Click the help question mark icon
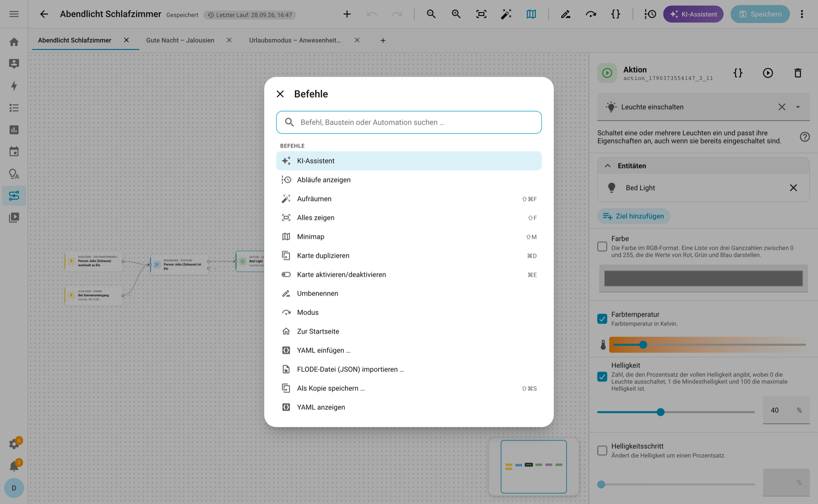The image size is (818, 504). pyautogui.click(x=805, y=137)
